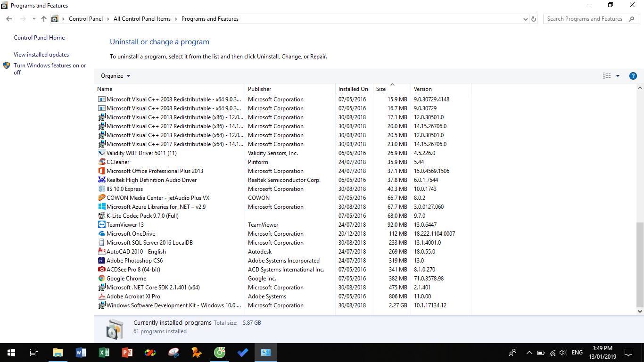The height and width of the screenshot is (362, 644).
Task: Open View installed updates link
Action: (x=41, y=55)
